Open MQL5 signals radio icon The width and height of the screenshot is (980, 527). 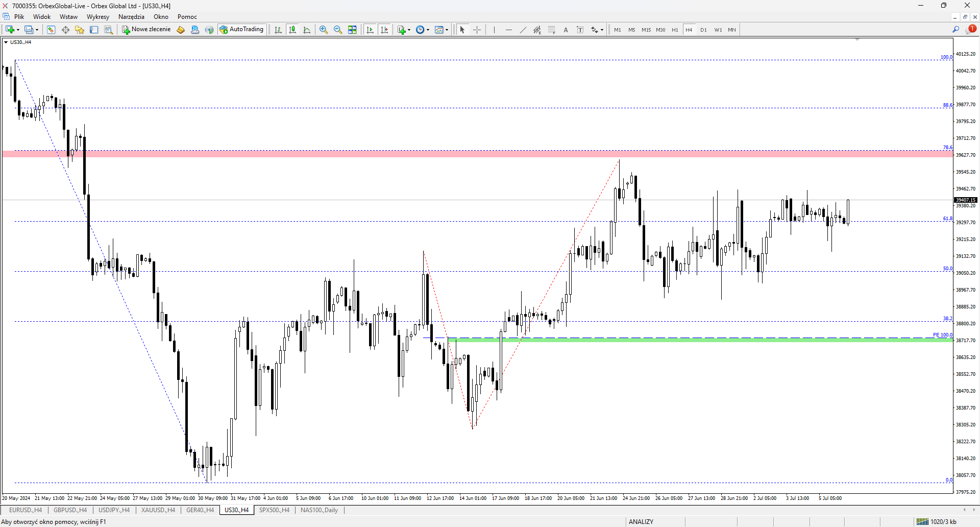pos(209,30)
